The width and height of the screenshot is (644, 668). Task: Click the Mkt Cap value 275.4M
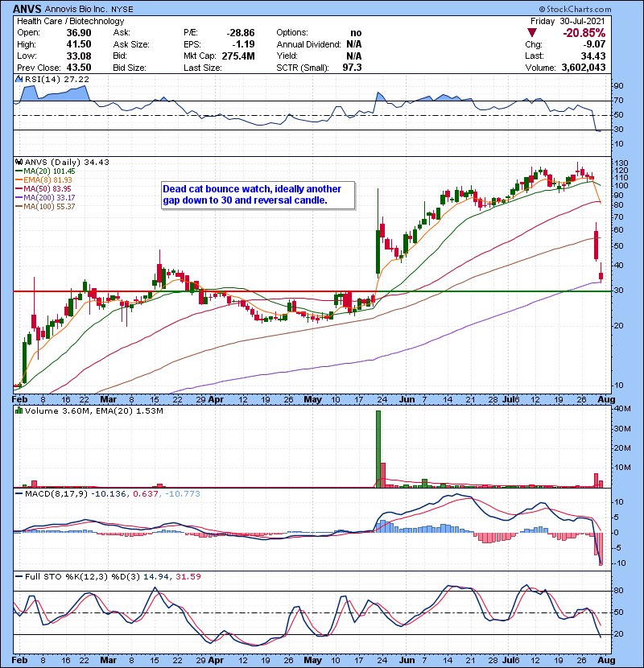click(x=238, y=56)
